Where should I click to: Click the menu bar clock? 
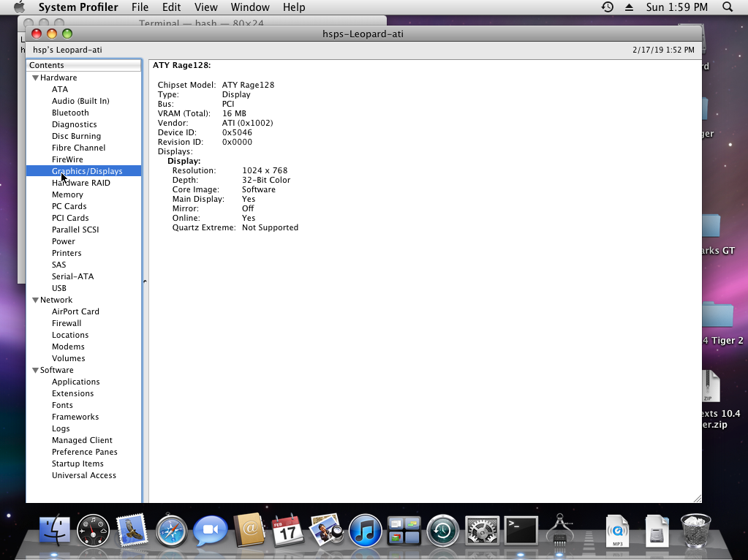click(x=676, y=7)
